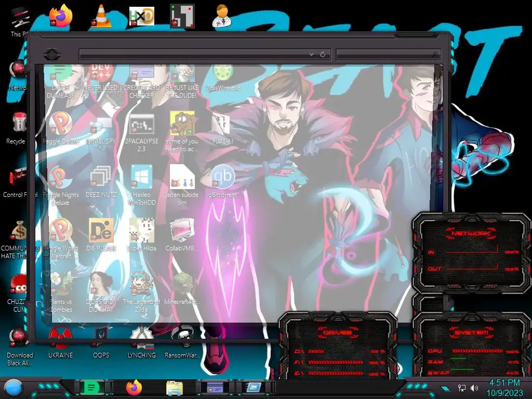Launch the VLC traffic cone icon

coord(101,16)
